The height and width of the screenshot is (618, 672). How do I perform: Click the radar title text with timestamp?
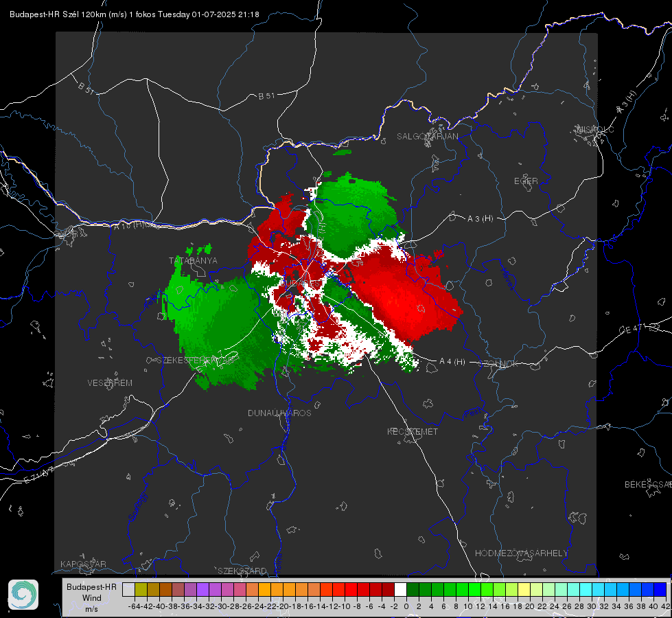[134, 14]
